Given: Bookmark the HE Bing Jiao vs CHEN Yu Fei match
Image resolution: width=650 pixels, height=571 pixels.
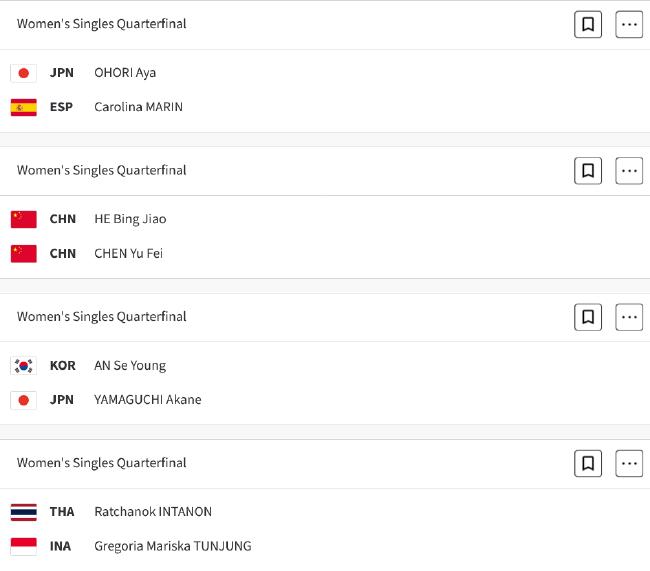Looking at the screenshot, I should pos(588,170).
